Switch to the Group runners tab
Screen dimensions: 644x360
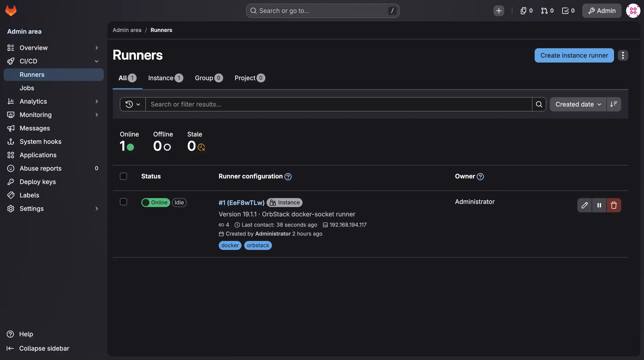209,78
